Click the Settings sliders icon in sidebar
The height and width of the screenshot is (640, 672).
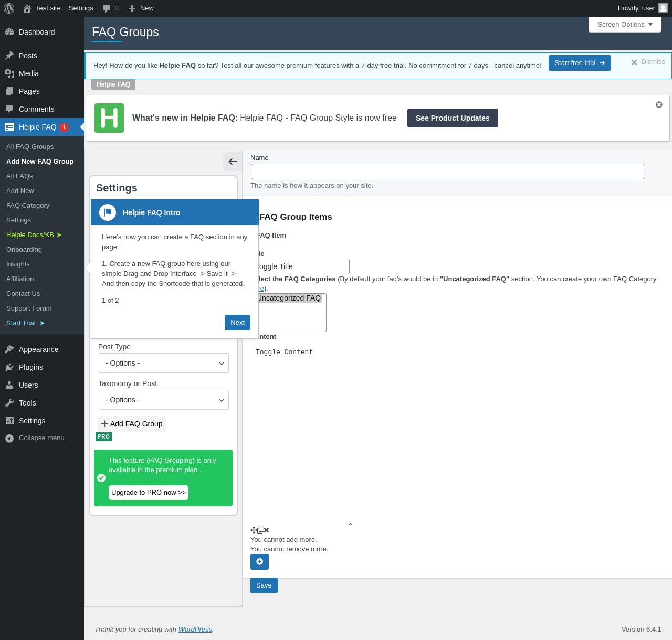(x=9, y=421)
